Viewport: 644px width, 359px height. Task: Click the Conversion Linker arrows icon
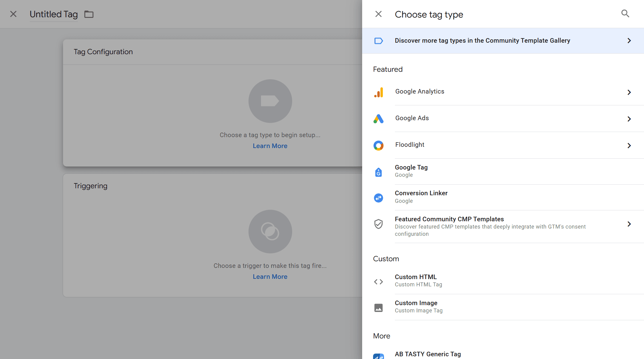pyautogui.click(x=379, y=198)
